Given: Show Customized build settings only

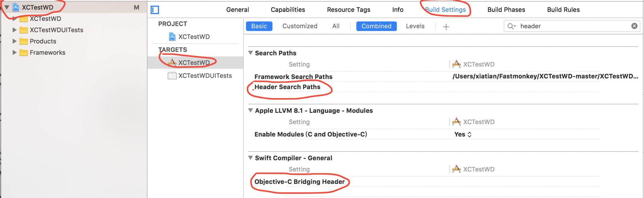Looking at the screenshot, I should [300, 26].
